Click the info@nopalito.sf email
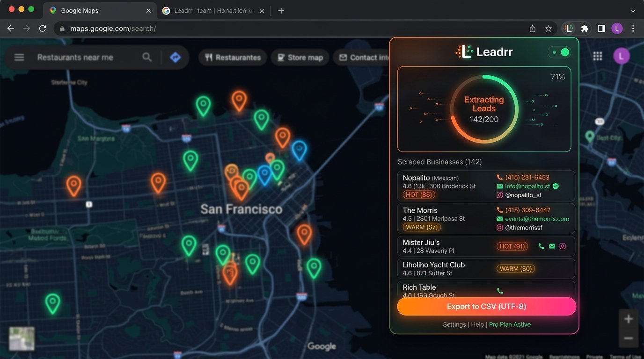The height and width of the screenshot is (359, 644). [x=527, y=186]
